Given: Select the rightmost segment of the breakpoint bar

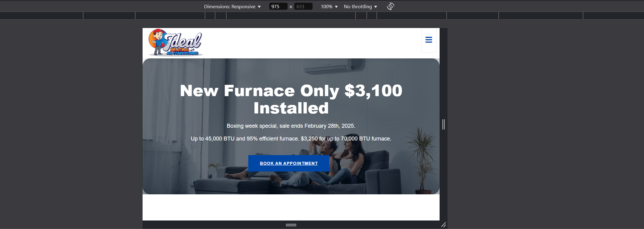Looking at the screenshot, I should point(613,16).
